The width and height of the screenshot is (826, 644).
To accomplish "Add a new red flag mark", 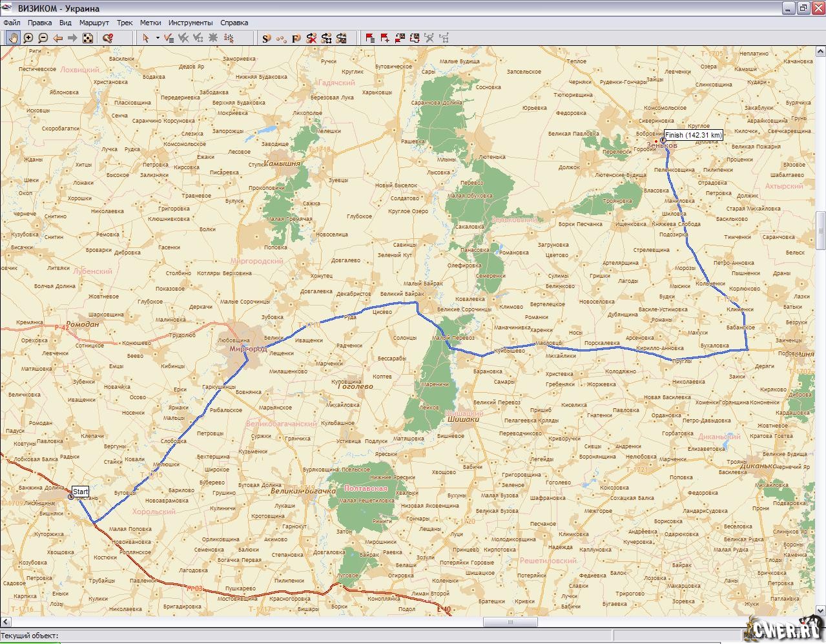I will click(385, 38).
